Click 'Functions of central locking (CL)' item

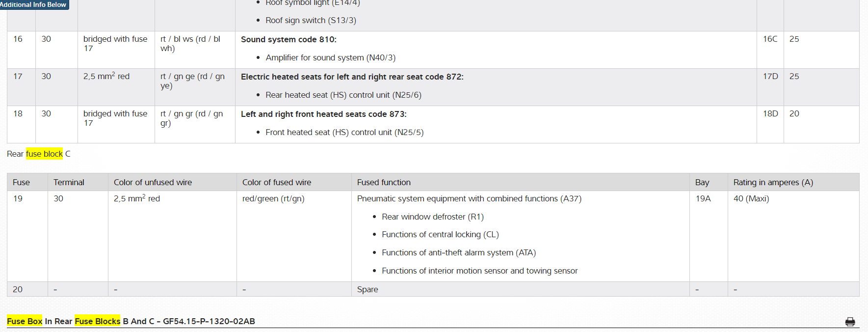tap(440, 234)
